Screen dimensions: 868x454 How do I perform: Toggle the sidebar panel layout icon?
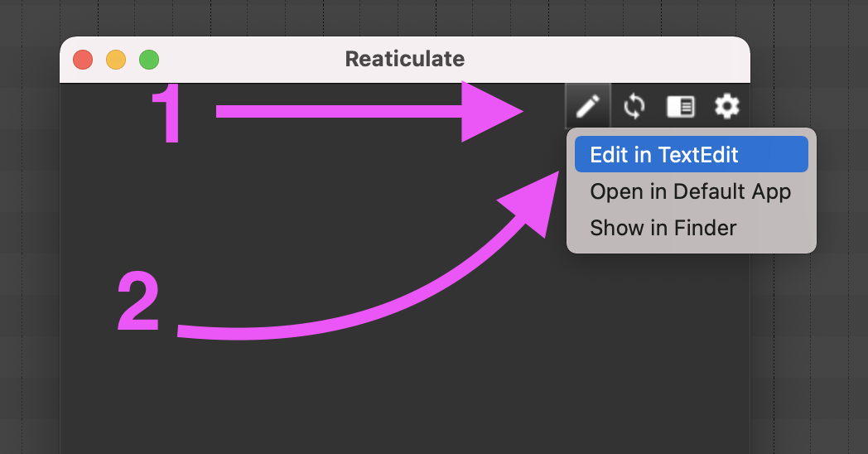[x=681, y=106]
